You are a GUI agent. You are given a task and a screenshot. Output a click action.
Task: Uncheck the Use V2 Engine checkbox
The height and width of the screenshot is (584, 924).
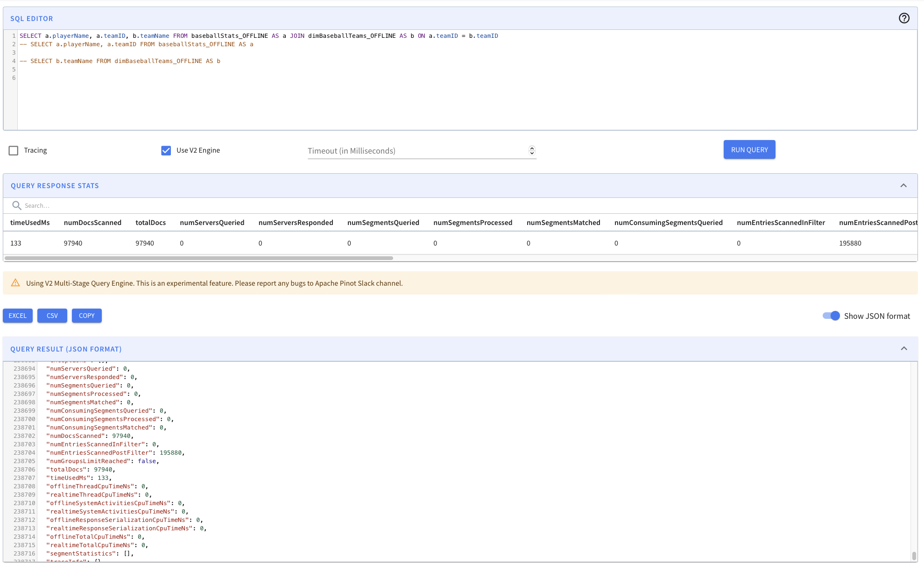[166, 150]
